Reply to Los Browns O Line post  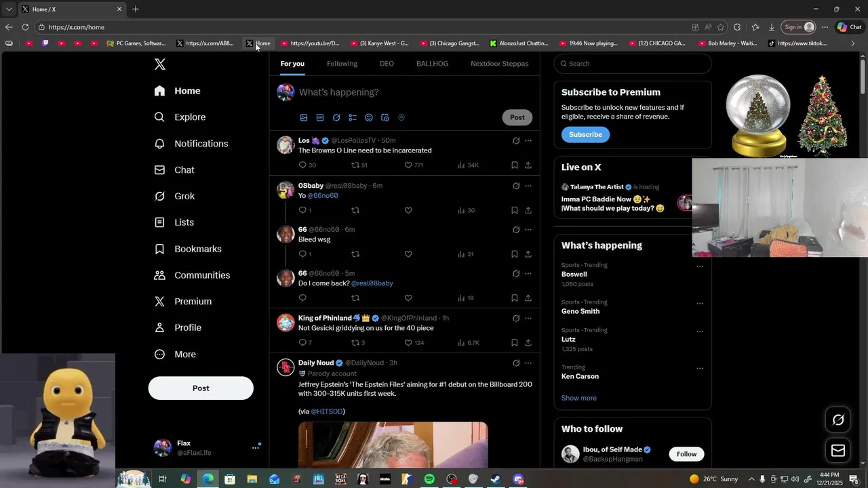307,165
